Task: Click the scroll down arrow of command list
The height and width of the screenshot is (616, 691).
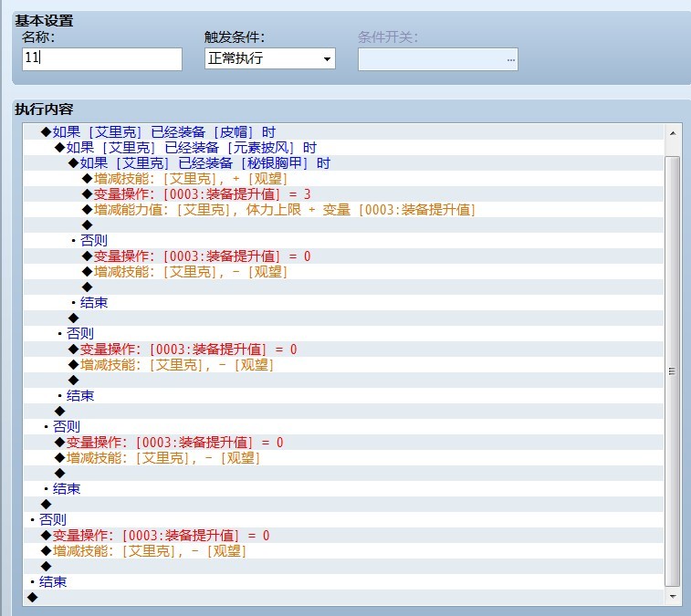Action: pyautogui.click(x=673, y=597)
